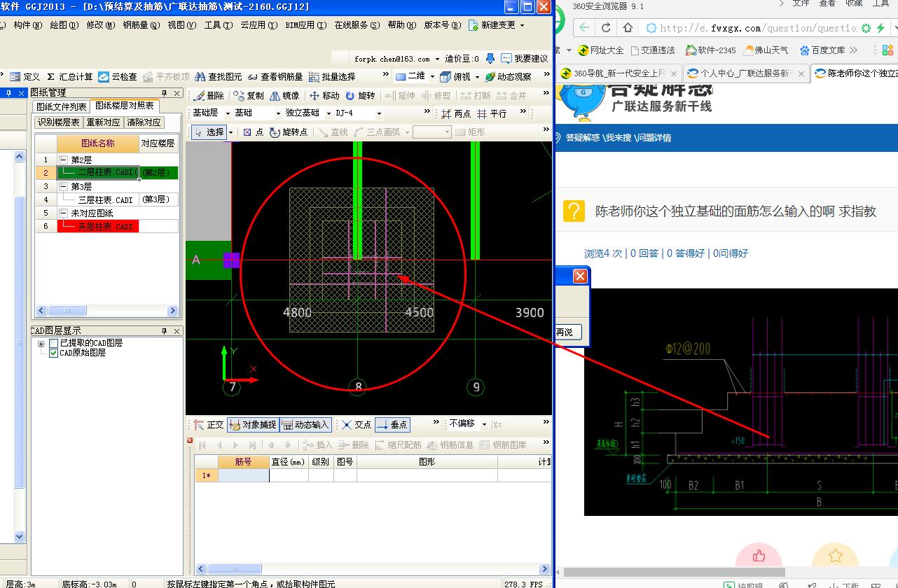This screenshot has height=588, width=898.
Task: Select the 删除 delete tool
Action: coord(209,96)
